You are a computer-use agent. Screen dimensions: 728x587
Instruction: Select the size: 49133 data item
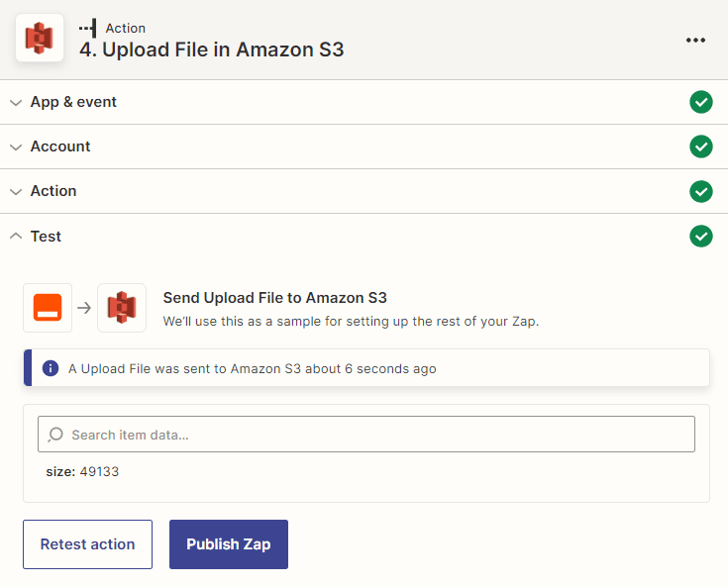coord(82,472)
